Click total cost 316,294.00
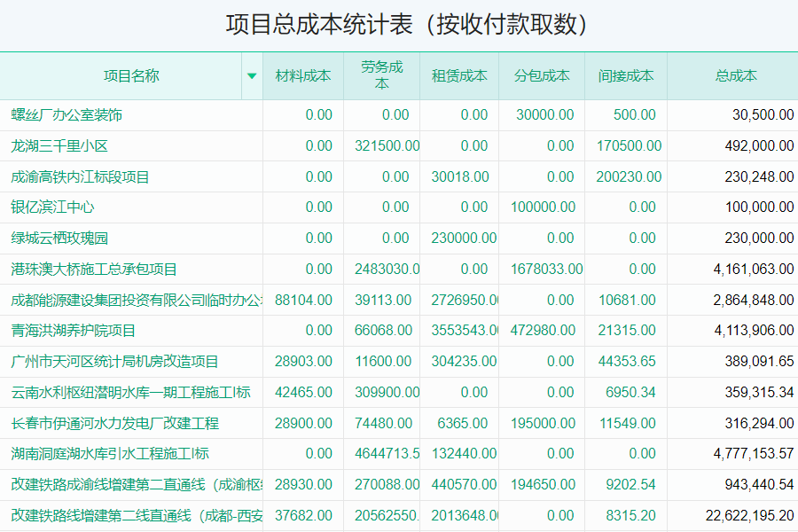Viewport: 798px width, 532px height. tap(759, 424)
